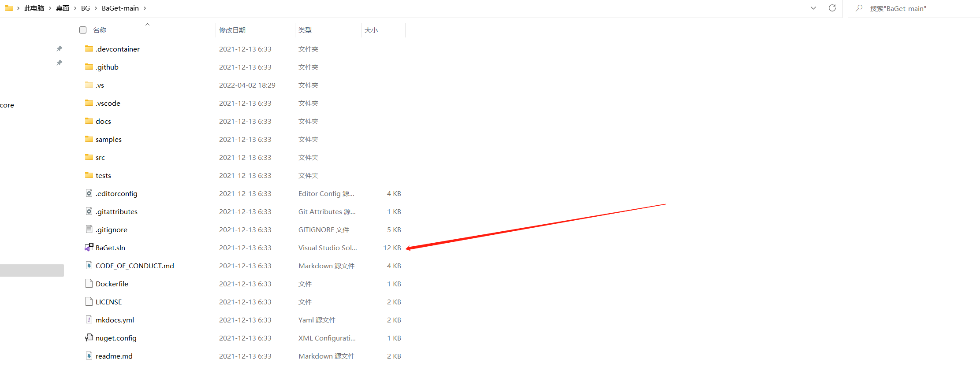
Task: Select the .gitattributes file icon
Action: click(89, 211)
